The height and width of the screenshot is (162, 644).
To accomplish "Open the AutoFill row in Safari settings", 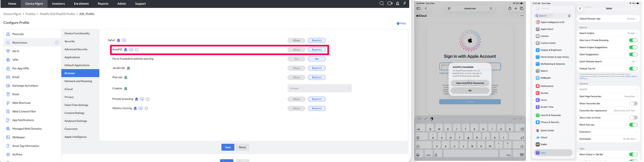I will coord(608,89).
